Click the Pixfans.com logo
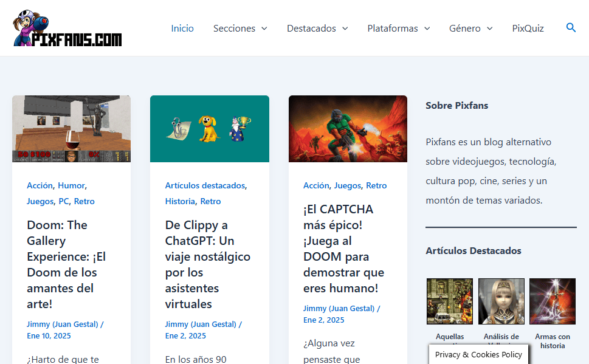Viewport: 589px width, 364px height. click(x=67, y=29)
